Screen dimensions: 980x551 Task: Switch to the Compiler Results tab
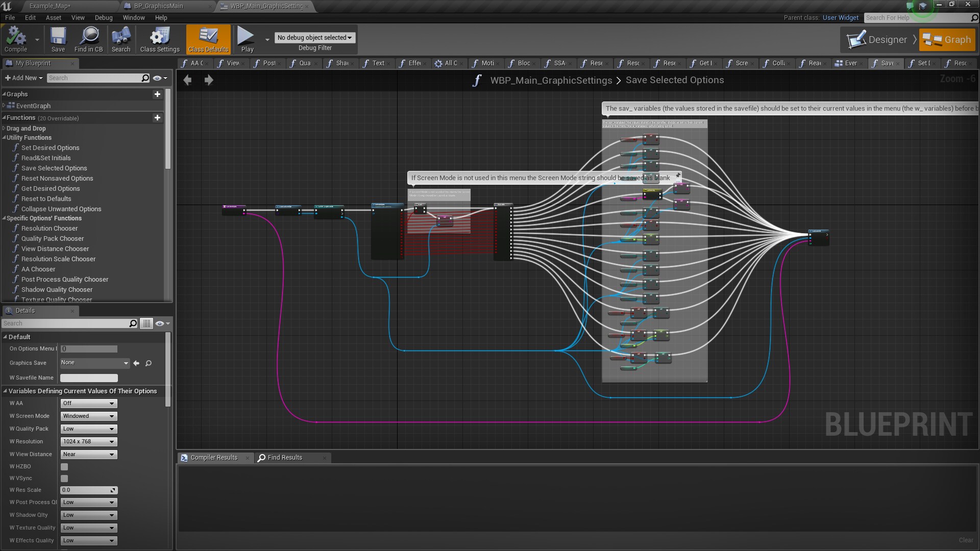pos(213,458)
